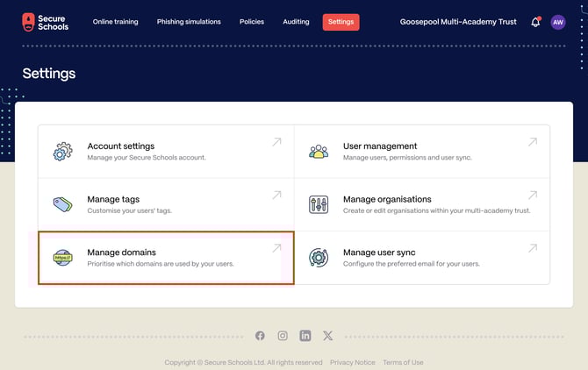Image resolution: width=588 pixels, height=370 pixels.
Task: Switch to the Auditing section
Action: coord(296,22)
